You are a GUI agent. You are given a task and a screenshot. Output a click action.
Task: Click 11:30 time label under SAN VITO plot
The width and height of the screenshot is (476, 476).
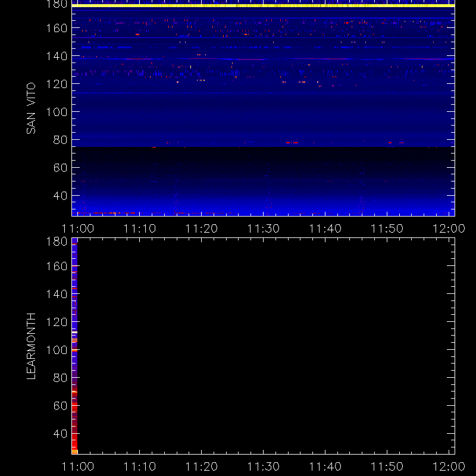point(263,228)
